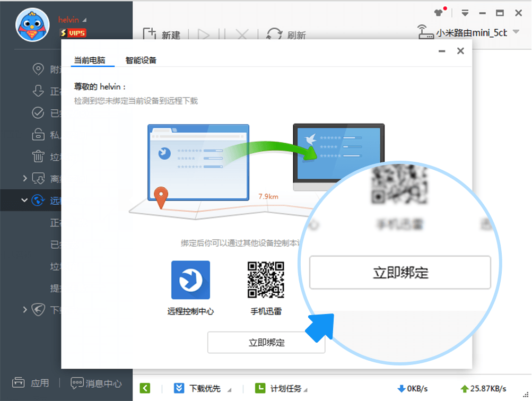
Task: Select the 当前电脑 tab
Action: click(x=91, y=60)
